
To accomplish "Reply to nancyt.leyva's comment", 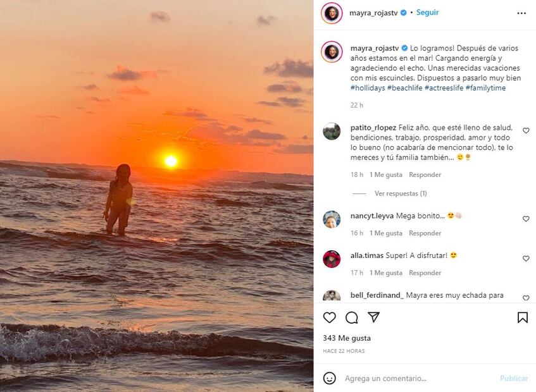I will (425, 233).
